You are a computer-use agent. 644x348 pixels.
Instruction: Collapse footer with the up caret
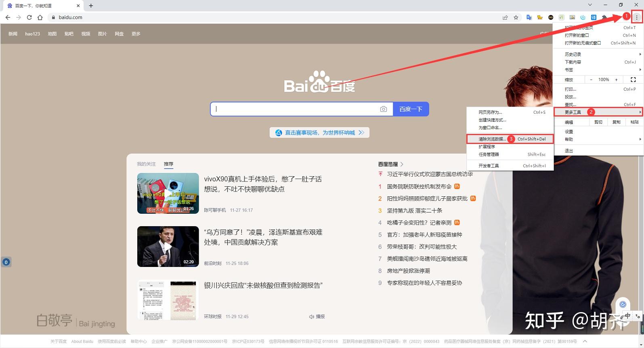585,341
